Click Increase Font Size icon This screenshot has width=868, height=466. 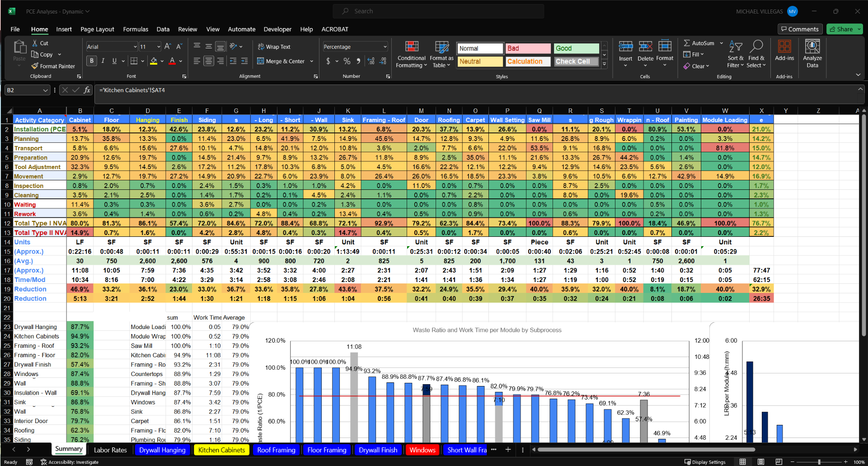tap(168, 47)
